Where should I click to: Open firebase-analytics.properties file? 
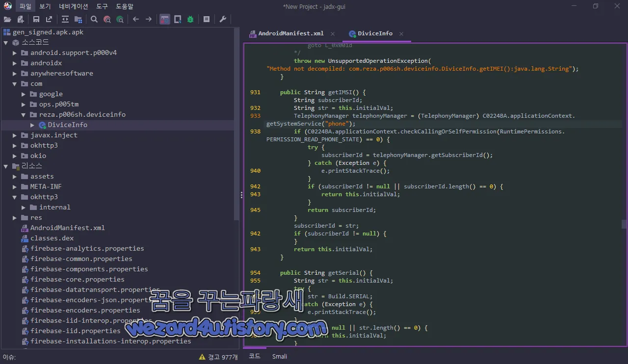click(87, 249)
